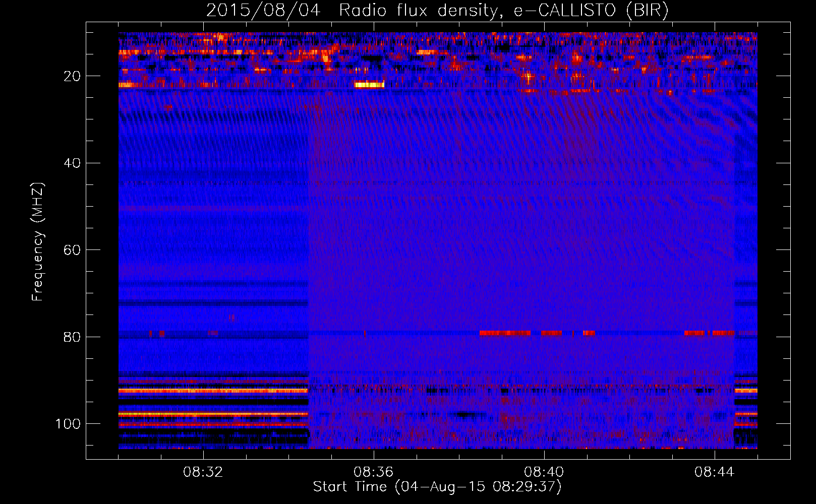Click the 40 MHz frequency tick label
The height and width of the screenshot is (504, 816).
pos(73,163)
